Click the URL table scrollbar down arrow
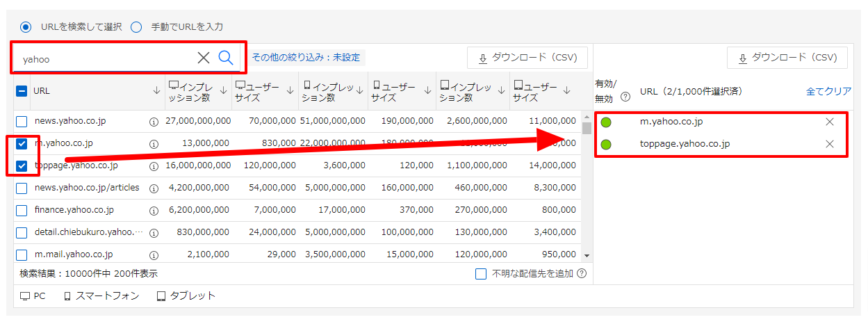This screenshot has height=324, width=868. click(x=587, y=256)
